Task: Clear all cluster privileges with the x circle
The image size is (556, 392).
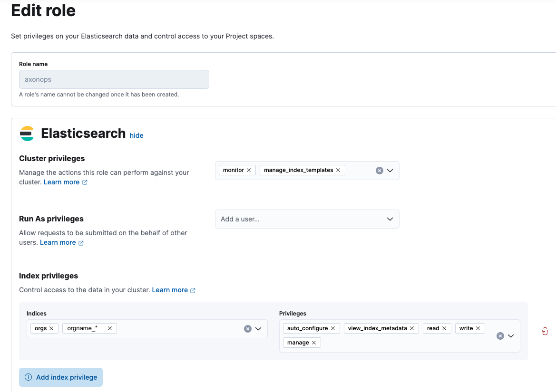Action: pyautogui.click(x=379, y=170)
